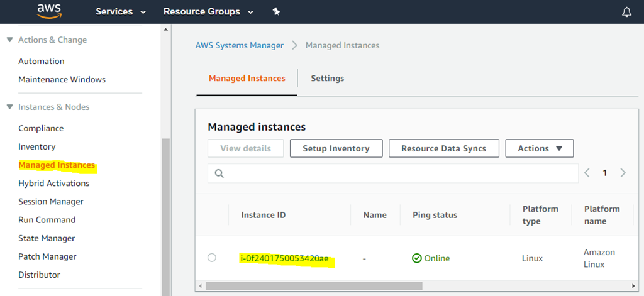Click the green Online status check icon

pyautogui.click(x=417, y=258)
